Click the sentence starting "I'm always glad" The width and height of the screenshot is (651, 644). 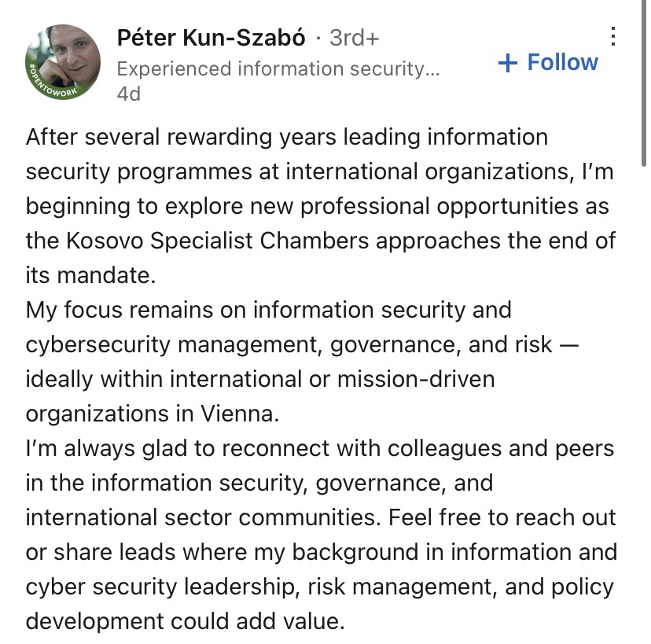(319, 448)
